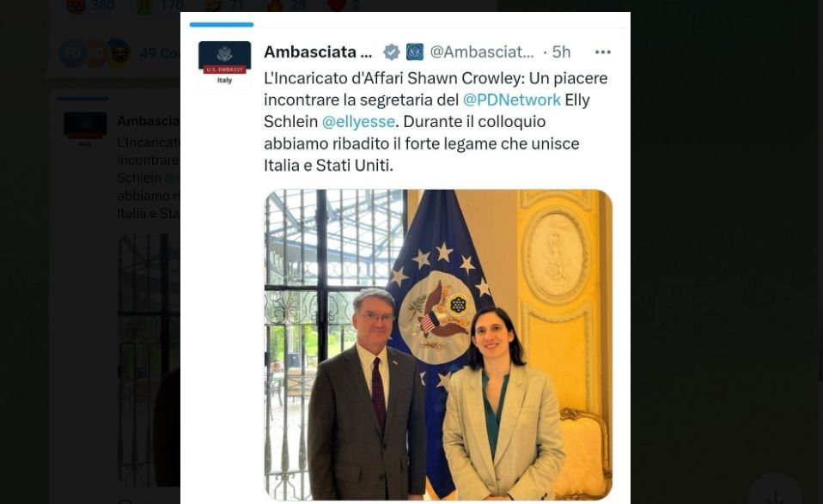Open the Ambasciata display name profile
Image resolution: width=823 pixels, height=504 pixels.
318,52
